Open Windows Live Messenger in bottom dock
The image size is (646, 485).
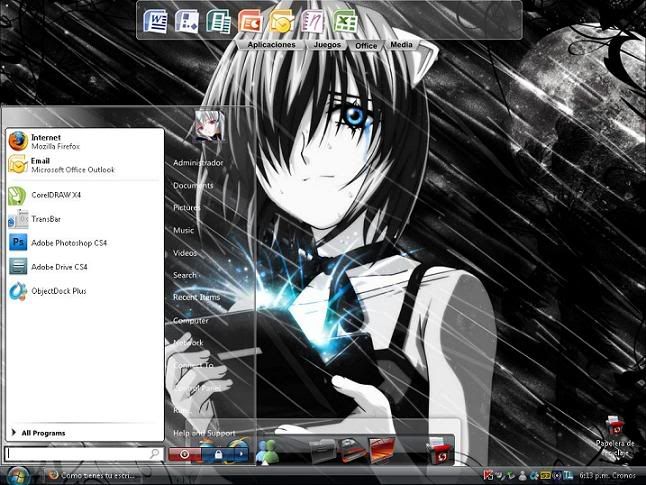pos(267,452)
